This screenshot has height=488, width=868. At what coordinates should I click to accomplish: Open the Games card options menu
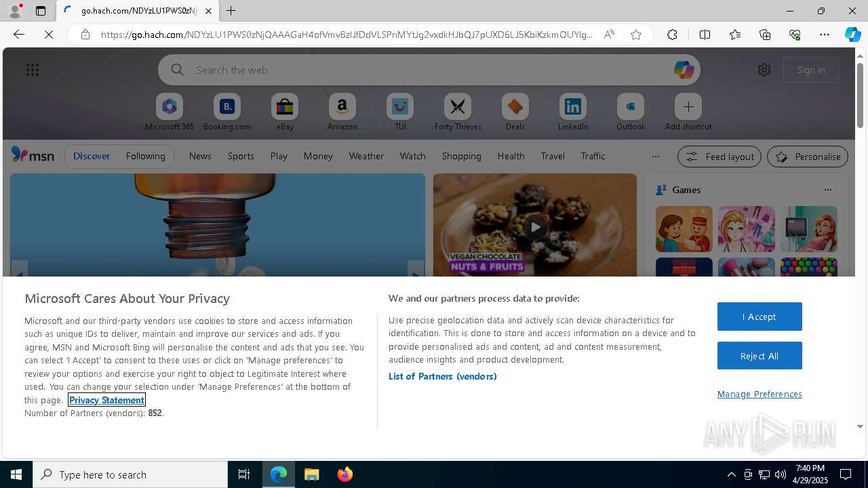[x=827, y=190]
